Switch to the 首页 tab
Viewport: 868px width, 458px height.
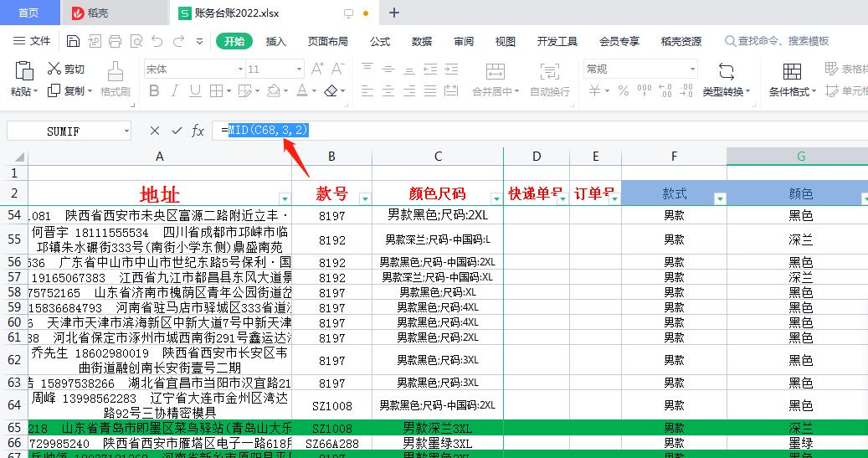pos(28,13)
